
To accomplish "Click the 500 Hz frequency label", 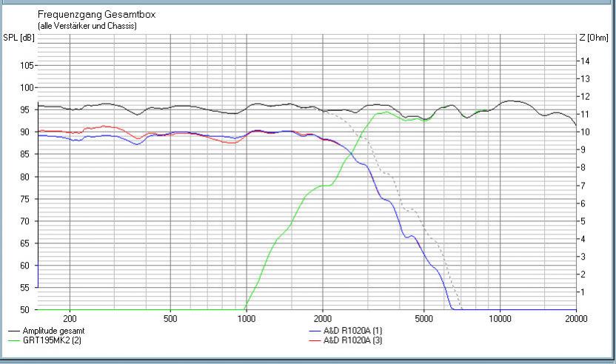I will tap(170, 318).
